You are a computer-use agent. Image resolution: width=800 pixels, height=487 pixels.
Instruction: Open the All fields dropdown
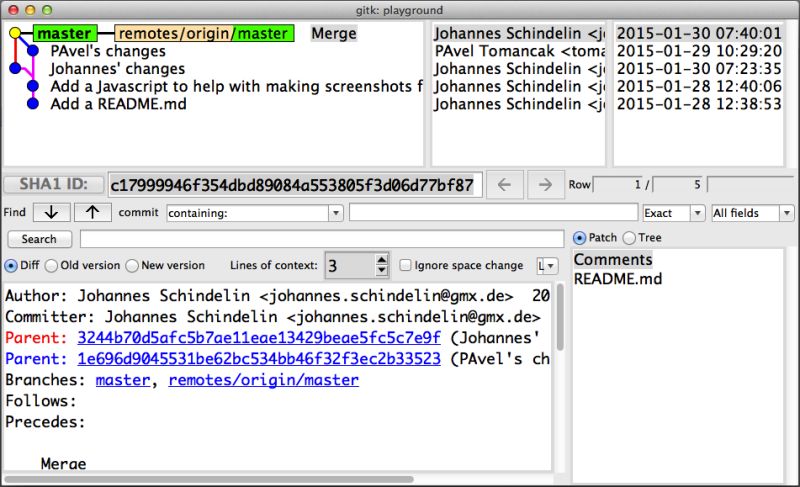(x=787, y=213)
